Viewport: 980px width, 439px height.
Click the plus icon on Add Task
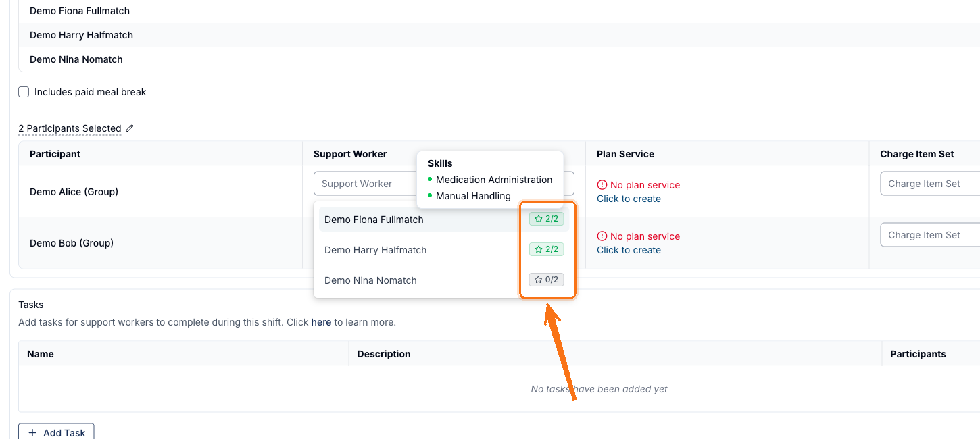[x=32, y=433]
